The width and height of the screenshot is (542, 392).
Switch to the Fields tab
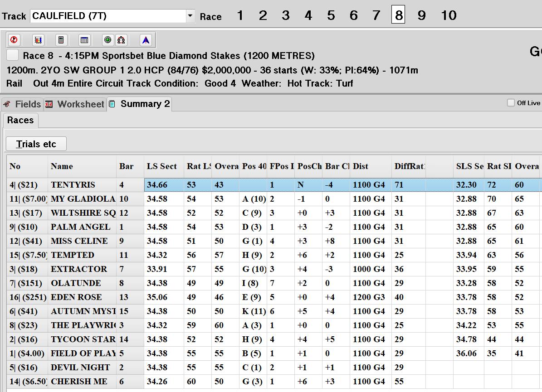[23, 104]
